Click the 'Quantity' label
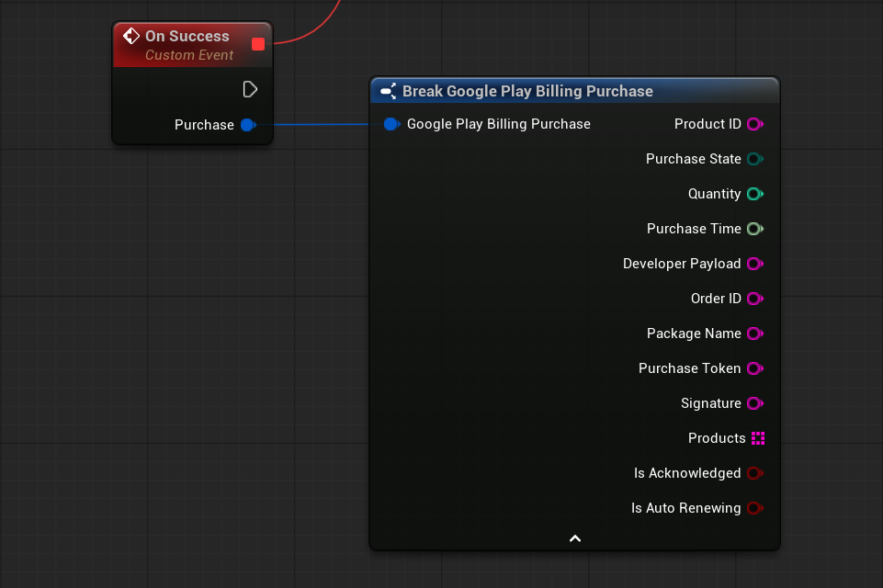Image resolution: width=883 pixels, height=588 pixels. pos(715,194)
